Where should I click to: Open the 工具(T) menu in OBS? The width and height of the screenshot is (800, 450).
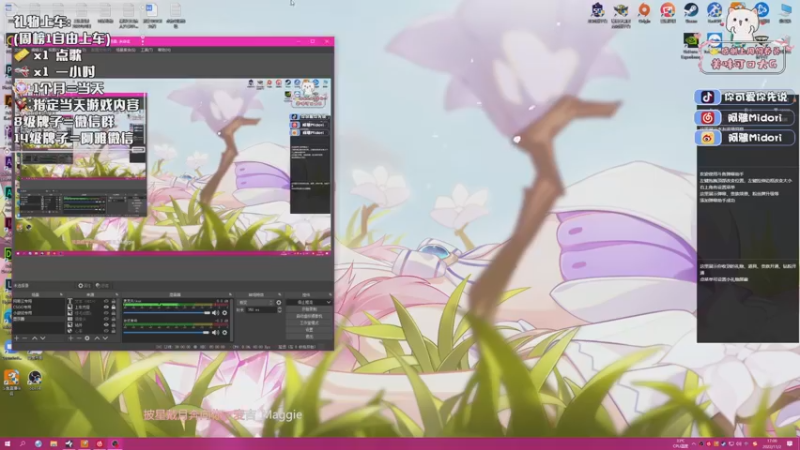tap(146, 50)
